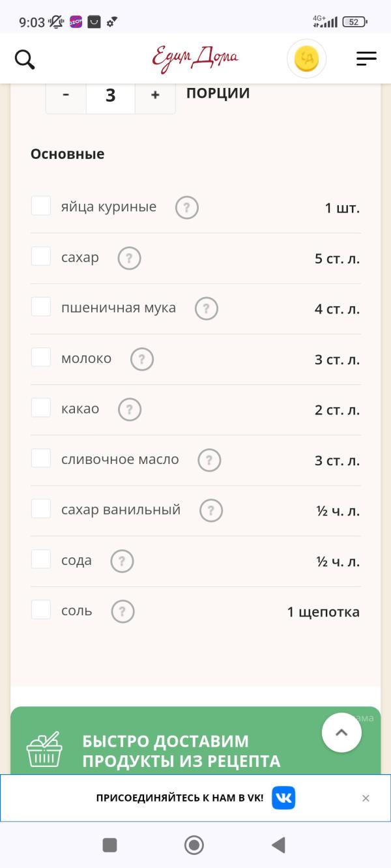This screenshot has height=868, width=391.
Task: Go to the Едим Дома logo homepage
Action: (x=195, y=59)
